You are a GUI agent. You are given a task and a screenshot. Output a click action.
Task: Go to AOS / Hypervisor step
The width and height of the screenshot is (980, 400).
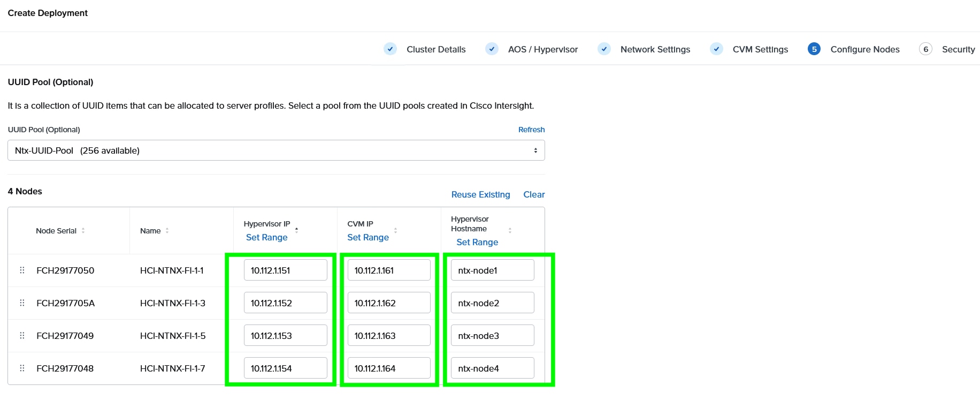[x=543, y=49]
